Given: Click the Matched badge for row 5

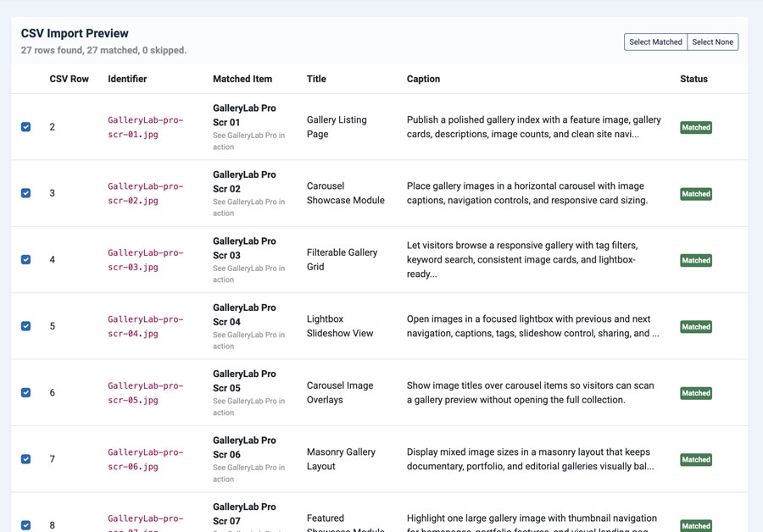Looking at the screenshot, I should pyautogui.click(x=696, y=327).
